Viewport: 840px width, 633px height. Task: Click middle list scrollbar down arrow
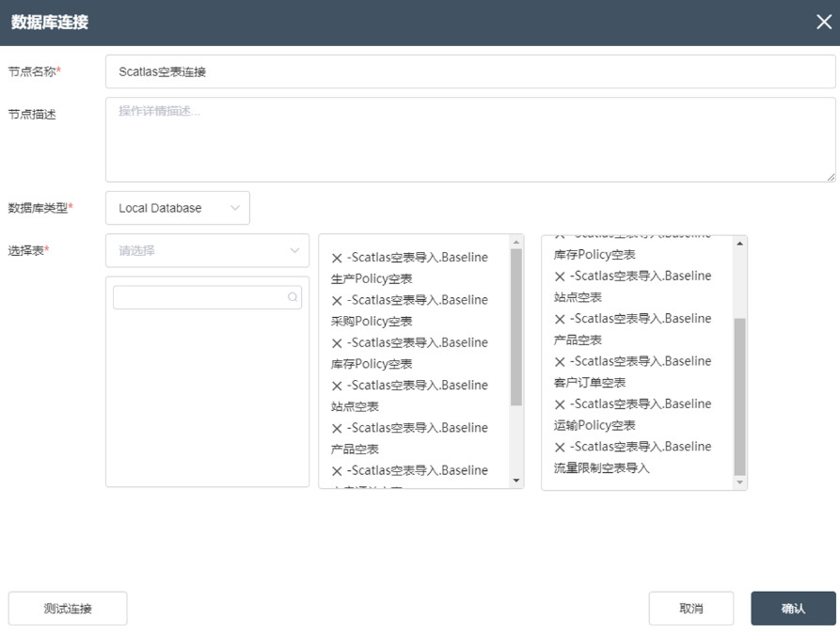pos(516,481)
